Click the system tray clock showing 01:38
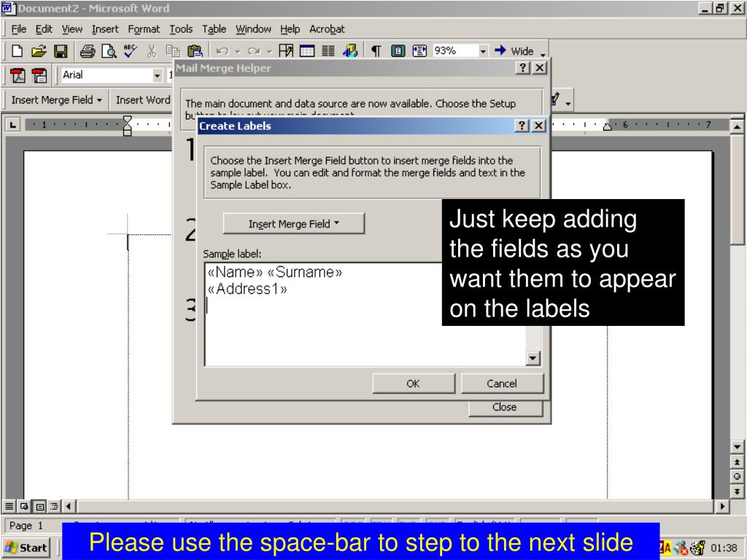Viewport: 747px width, 560px height. coord(724,548)
